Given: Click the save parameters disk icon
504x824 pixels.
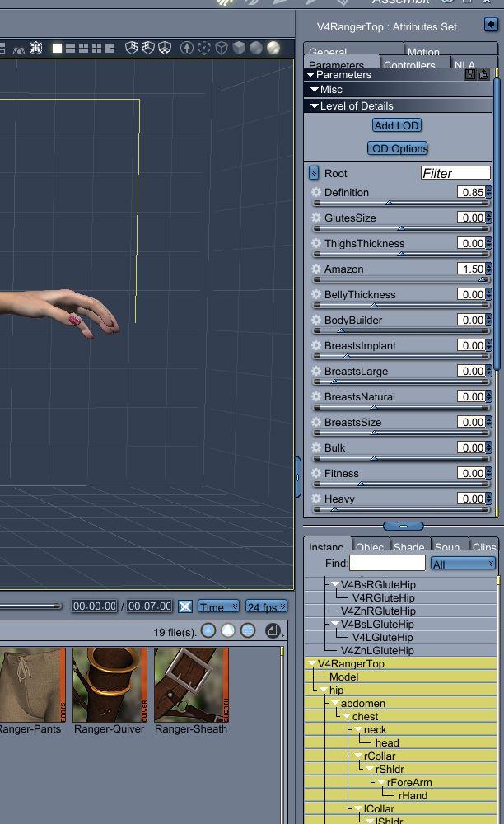Looking at the screenshot, I should (x=470, y=74).
